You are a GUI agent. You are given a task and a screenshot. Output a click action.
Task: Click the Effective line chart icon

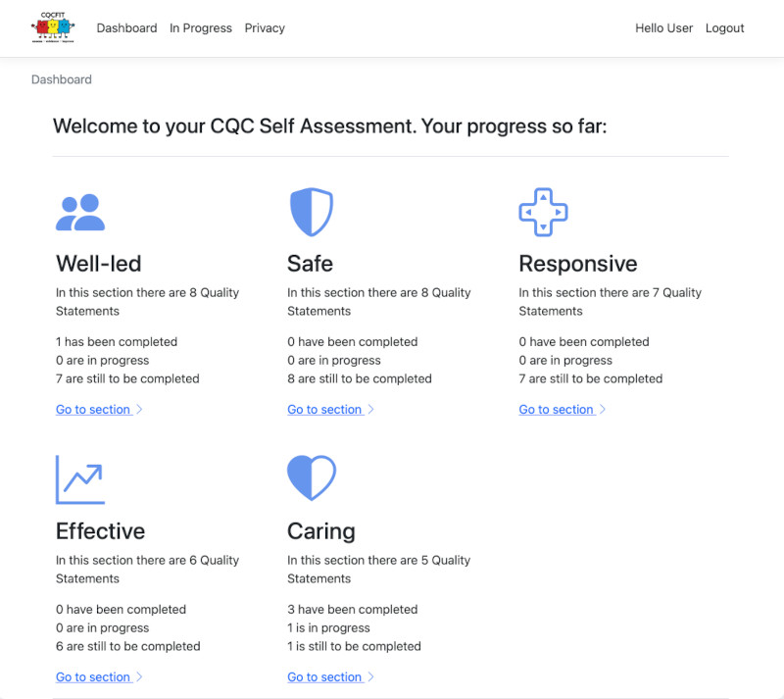tap(80, 479)
